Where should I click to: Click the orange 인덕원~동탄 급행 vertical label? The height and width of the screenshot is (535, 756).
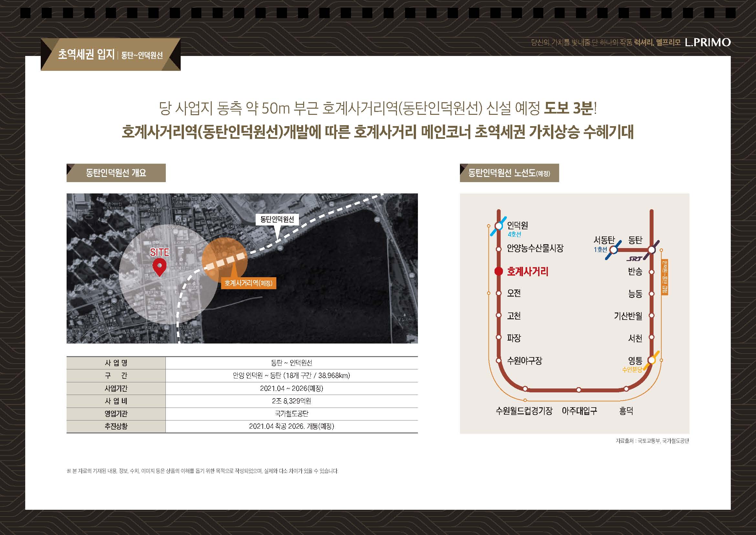[x=665, y=277]
